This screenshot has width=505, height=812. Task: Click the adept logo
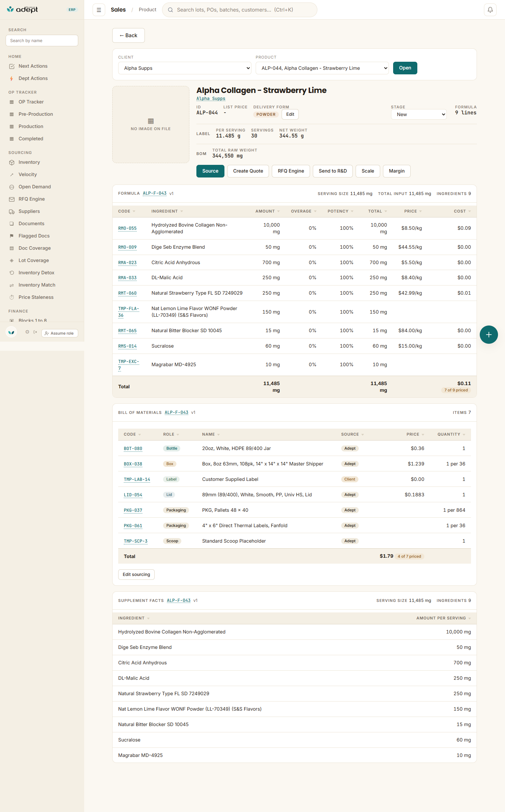(x=22, y=9)
